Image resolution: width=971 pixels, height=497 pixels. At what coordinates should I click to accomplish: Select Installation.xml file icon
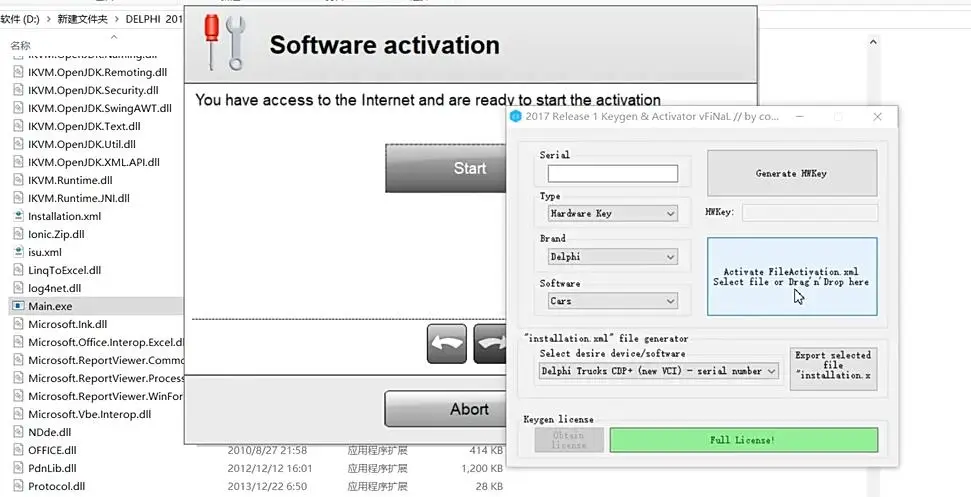coord(19,216)
